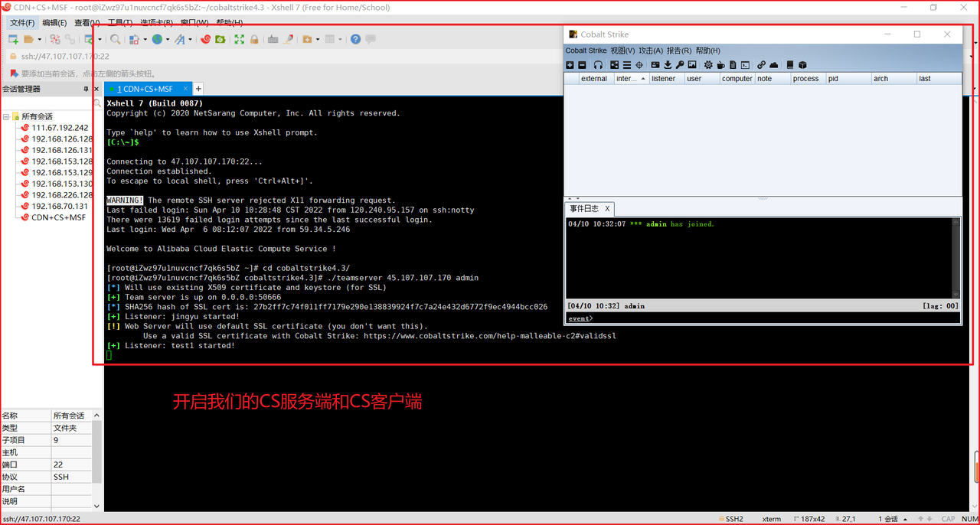
Task: Click the gear payload generator icon
Action: (708, 65)
